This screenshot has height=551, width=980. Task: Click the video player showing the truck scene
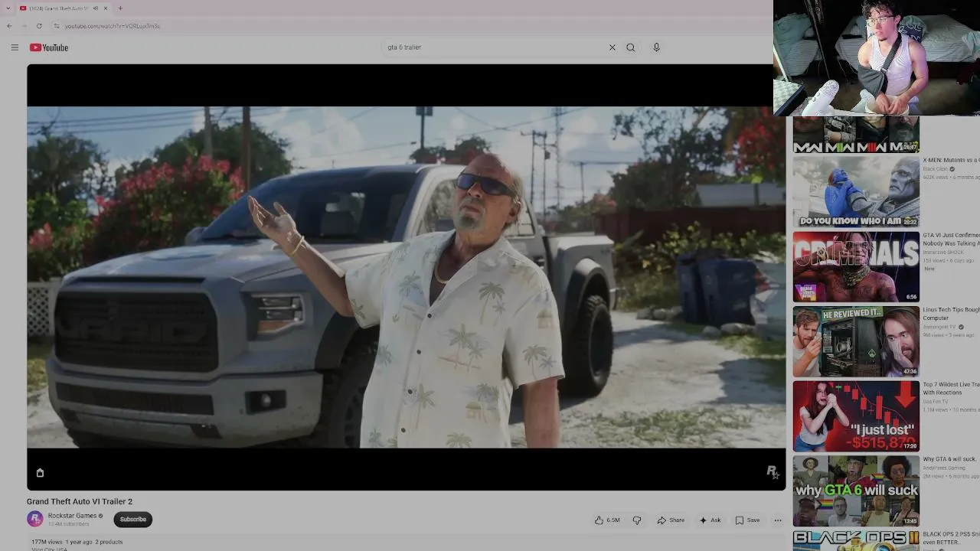tap(406, 277)
